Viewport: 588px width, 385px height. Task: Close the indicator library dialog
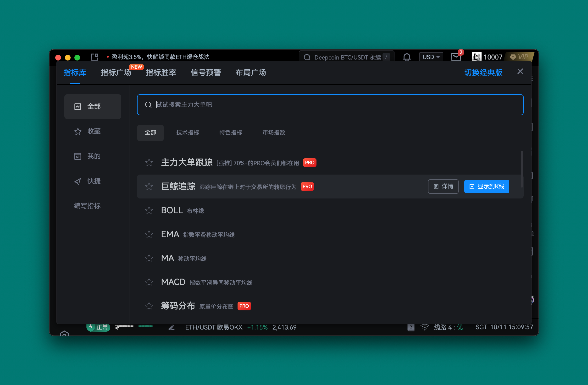pyautogui.click(x=520, y=71)
